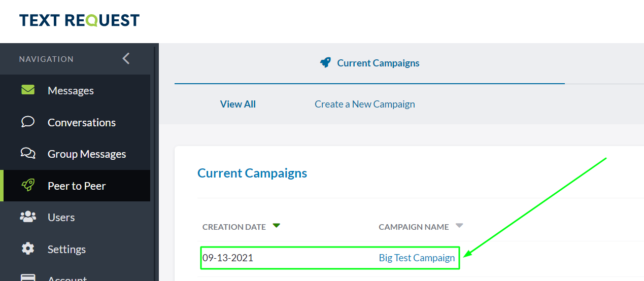
Task: Open the Big Test Campaign link
Action: pyautogui.click(x=417, y=258)
